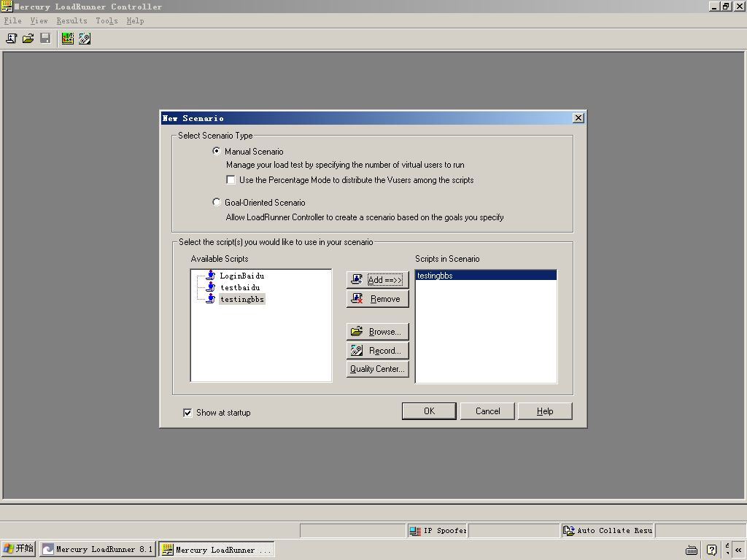747x560 pixels.
Task: Click the Save Scenario disk icon
Action: pyautogui.click(x=45, y=39)
